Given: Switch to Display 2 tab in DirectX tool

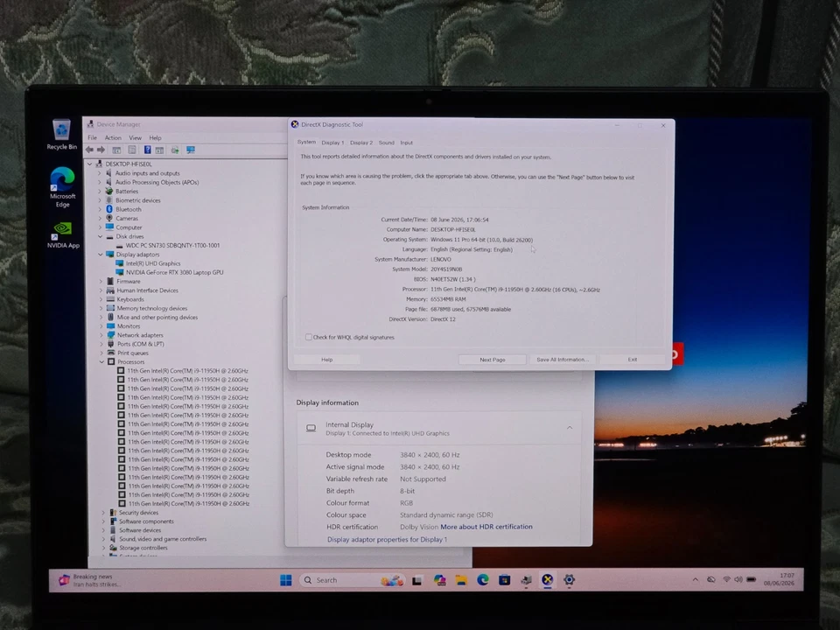Looking at the screenshot, I should tap(361, 143).
